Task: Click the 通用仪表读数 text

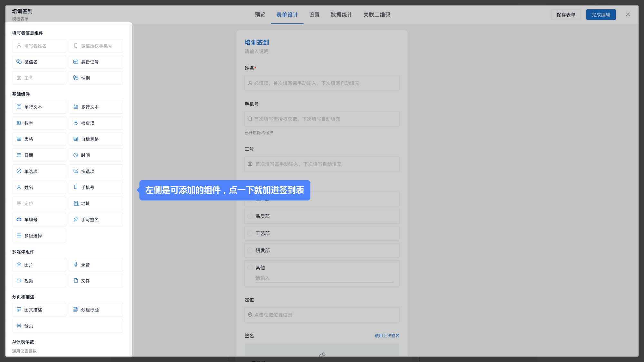Action: coord(24,351)
